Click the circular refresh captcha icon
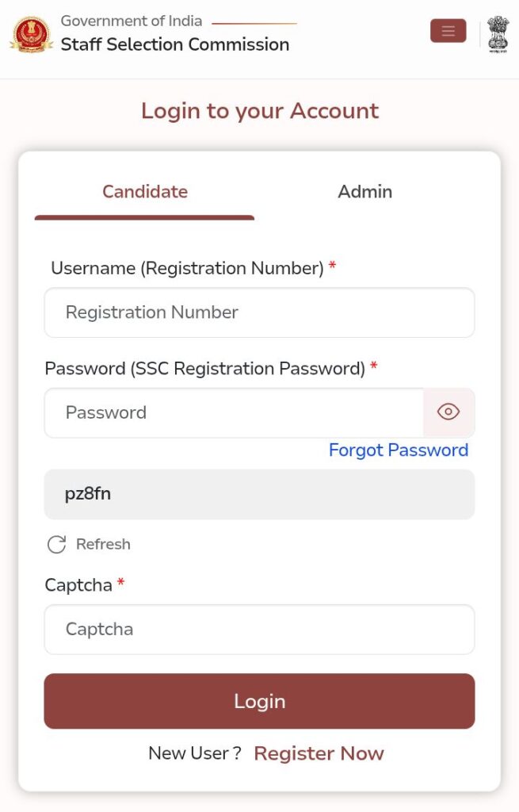The height and width of the screenshot is (812, 519). pos(56,545)
